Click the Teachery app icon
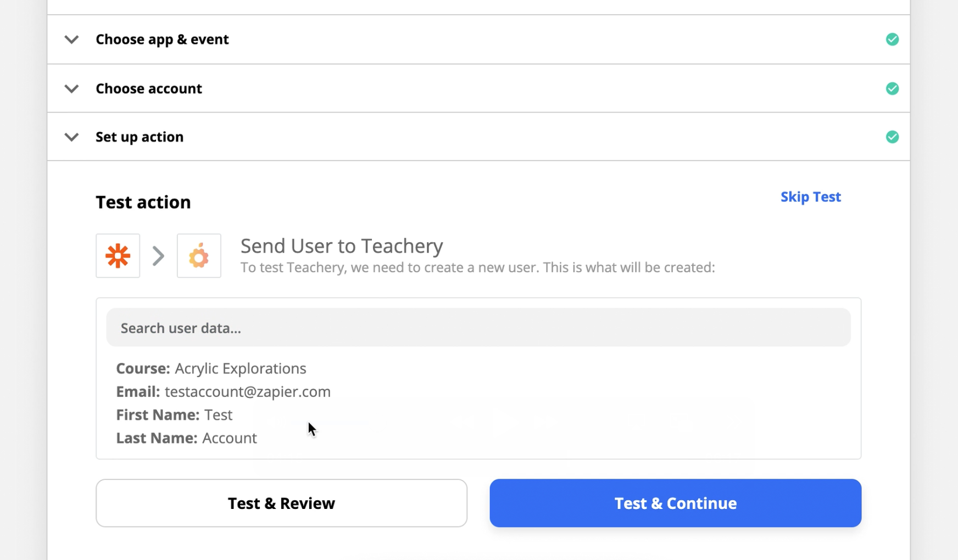The height and width of the screenshot is (560, 958). tap(199, 256)
